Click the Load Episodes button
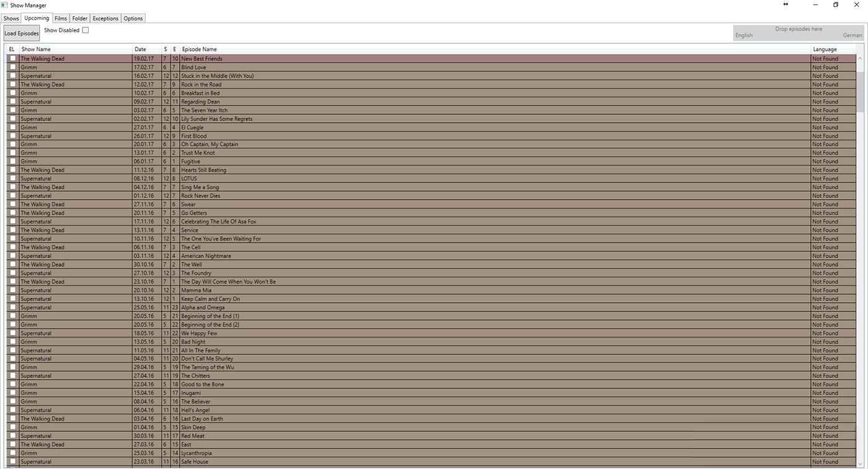The width and height of the screenshot is (868, 469). tap(22, 33)
